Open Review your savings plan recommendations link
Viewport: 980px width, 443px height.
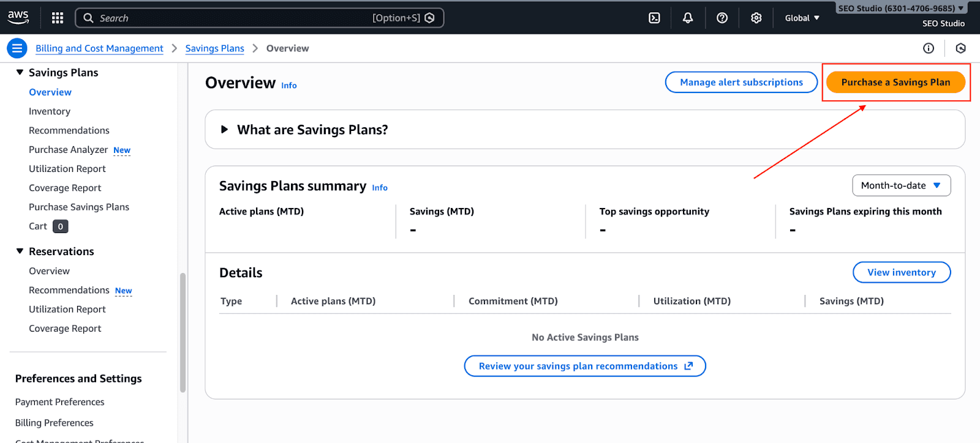(x=585, y=366)
